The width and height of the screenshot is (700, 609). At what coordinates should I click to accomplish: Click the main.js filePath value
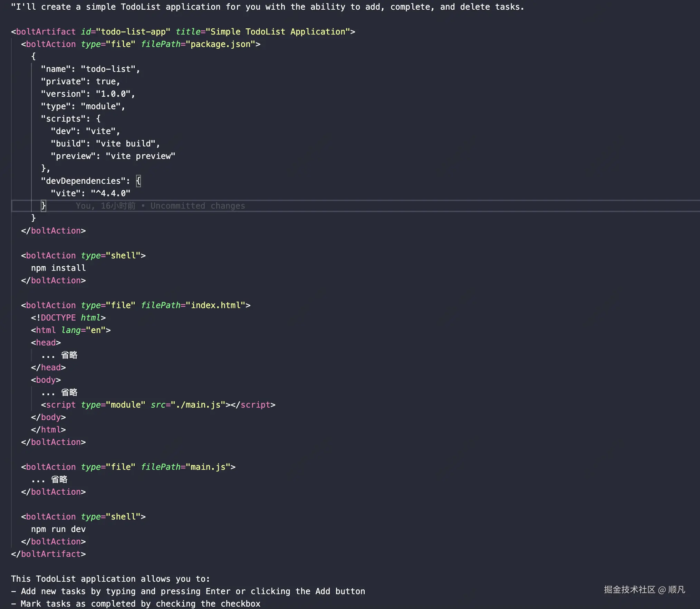(x=208, y=467)
